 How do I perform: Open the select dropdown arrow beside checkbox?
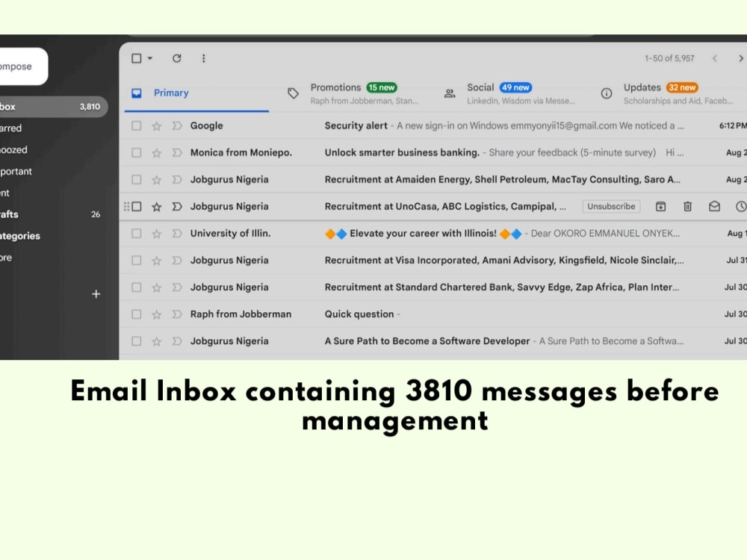pyautogui.click(x=149, y=58)
